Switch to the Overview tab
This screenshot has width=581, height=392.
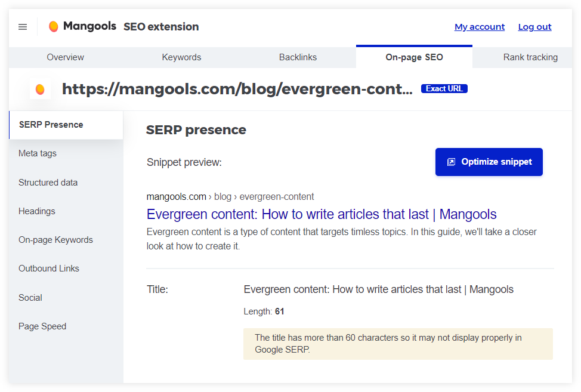65,57
